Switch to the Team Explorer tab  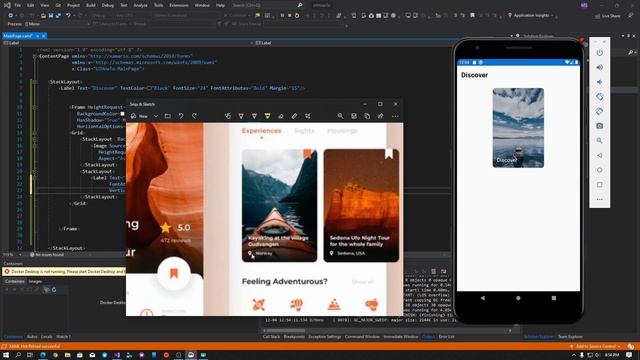point(570,337)
